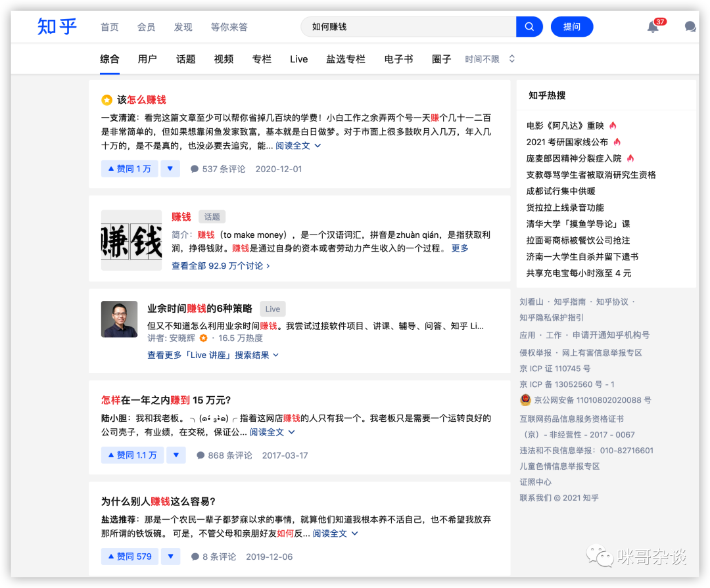Click the Zhihu 知乎 logo
The width and height of the screenshot is (710, 588).
tap(57, 26)
